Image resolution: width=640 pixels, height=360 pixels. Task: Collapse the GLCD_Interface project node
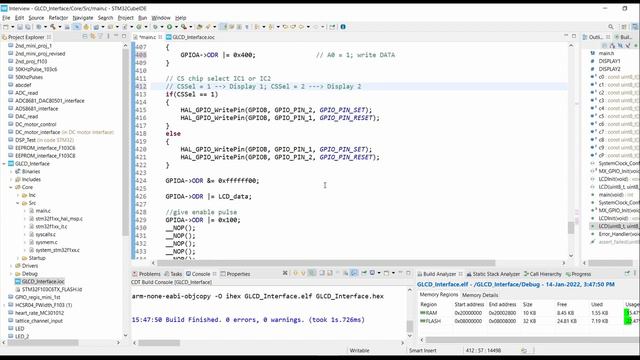[x=4, y=164]
